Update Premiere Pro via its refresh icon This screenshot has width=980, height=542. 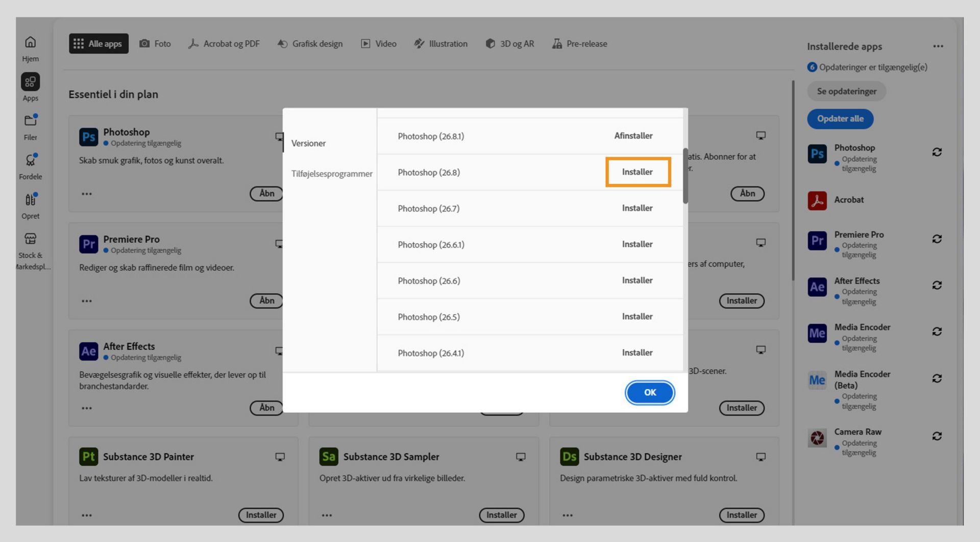[x=937, y=239]
